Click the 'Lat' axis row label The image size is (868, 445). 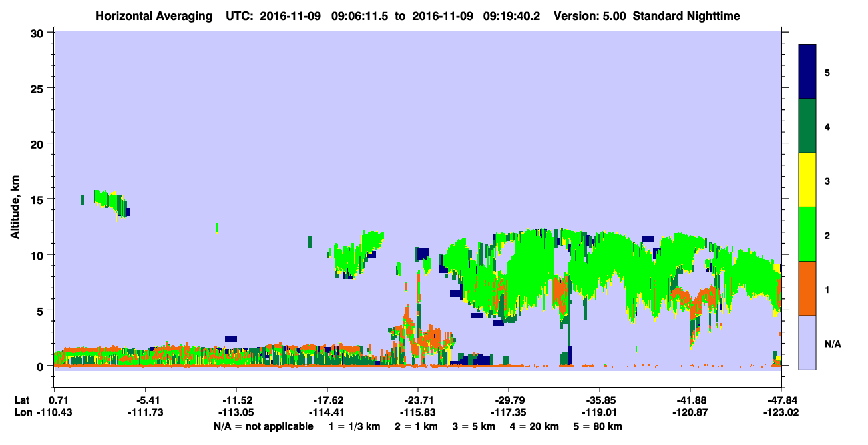pyautogui.click(x=22, y=400)
